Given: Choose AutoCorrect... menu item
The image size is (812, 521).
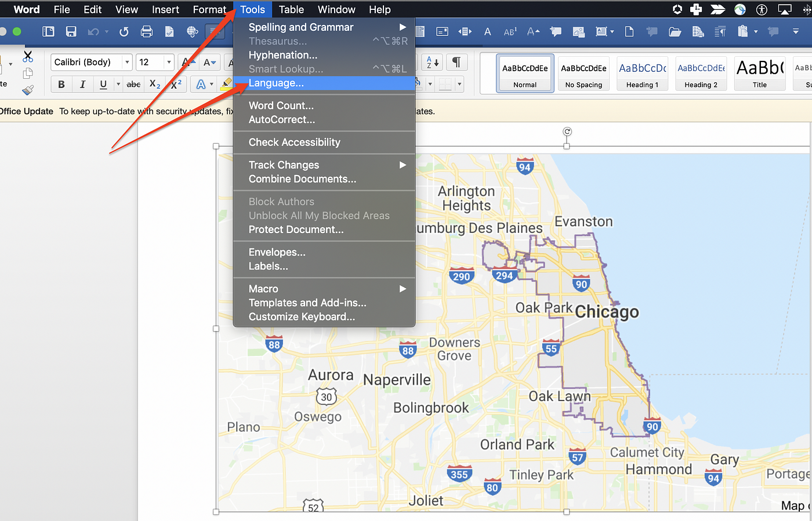Looking at the screenshot, I should (x=324, y=119).
